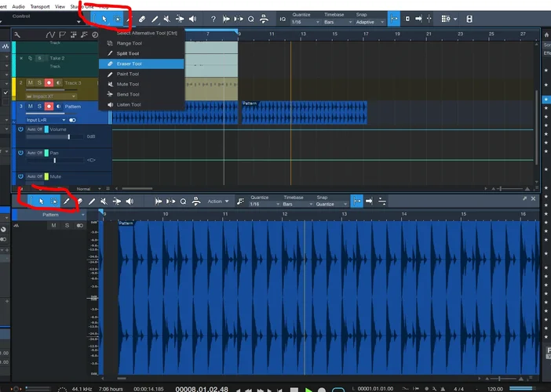Select the Listen tool speaker icon in editor toolbar
Image resolution: width=551 pixels, height=392 pixels.
(130, 201)
